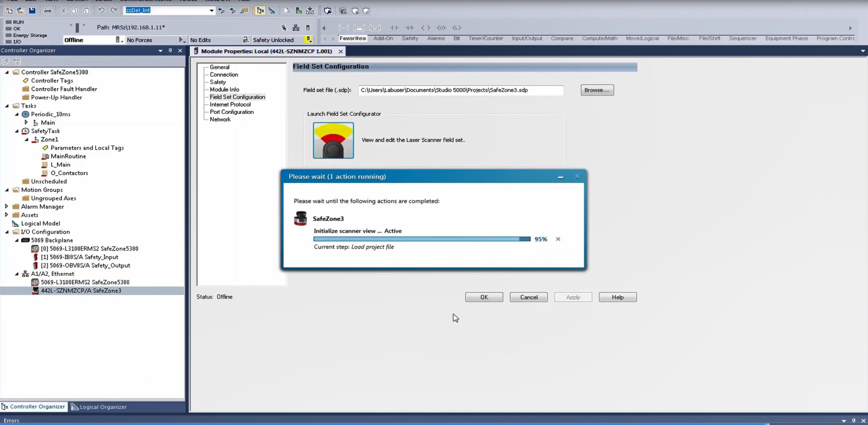Click the yellow Safety Unlocked status icon
Screen dimensions: 868x425
[309, 40]
